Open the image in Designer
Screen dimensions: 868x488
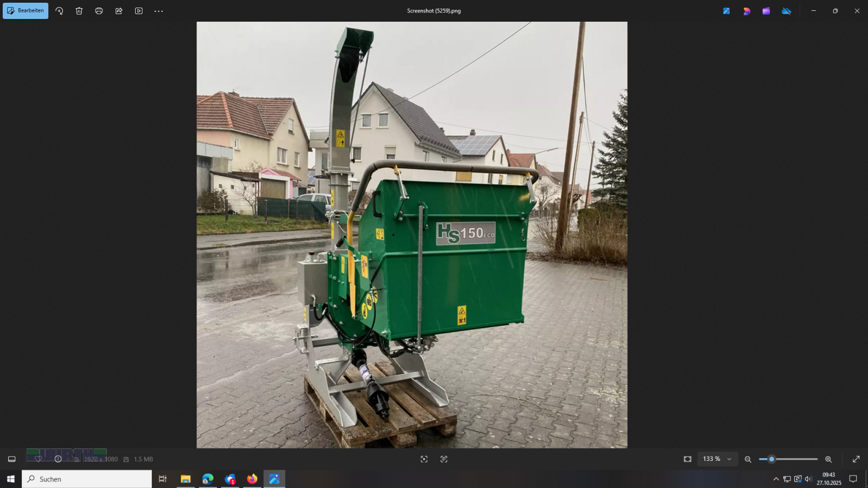coord(746,10)
